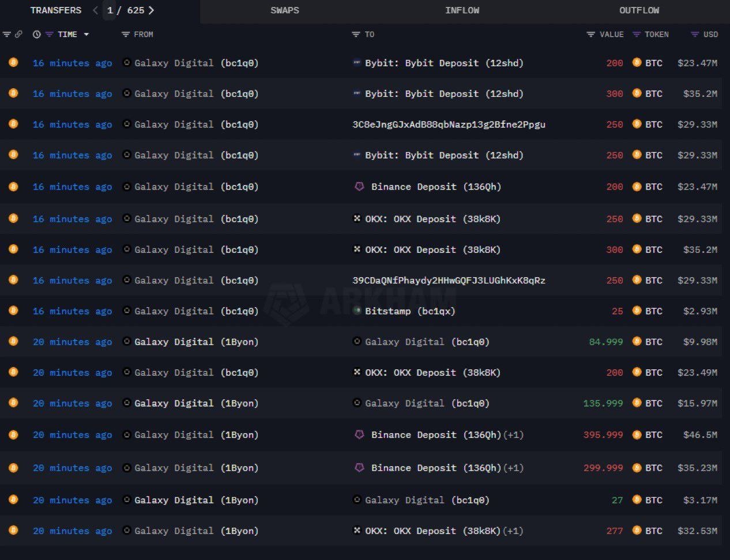
Task: Click the filter icon left of TIME label
Action: [x=49, y=35]
